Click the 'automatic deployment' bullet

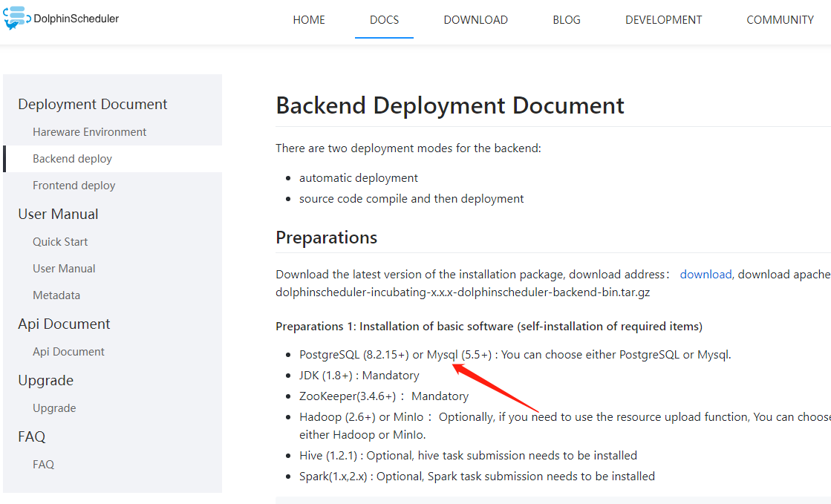coord(358,178)
